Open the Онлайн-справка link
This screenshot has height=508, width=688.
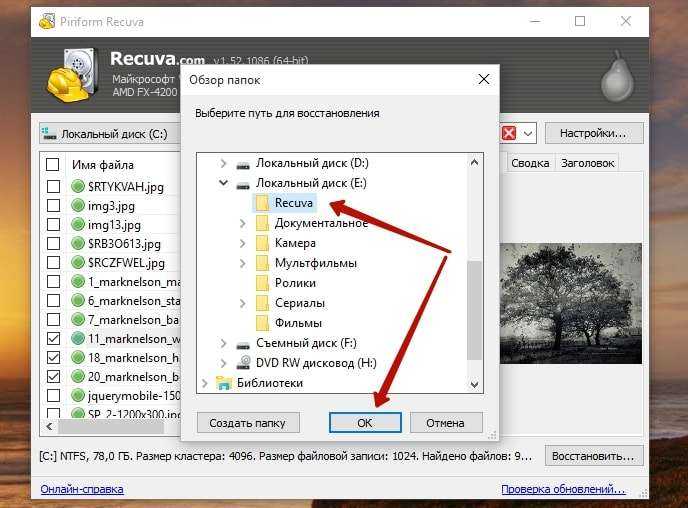[82, 489]
